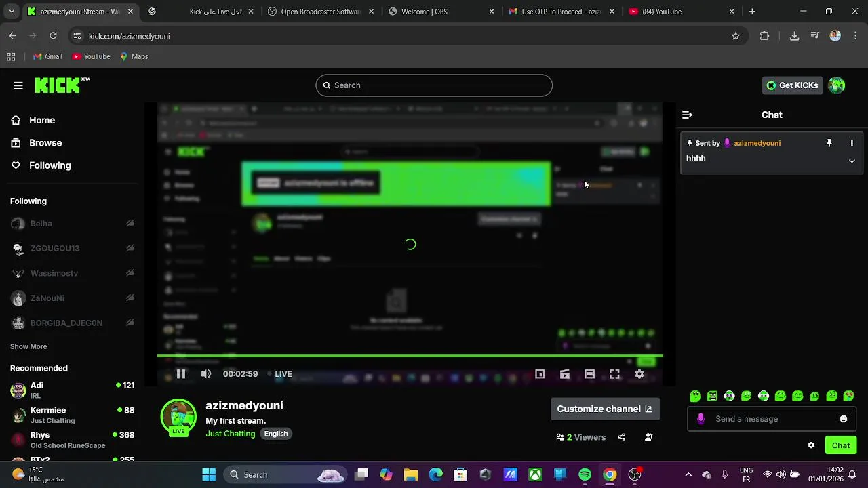Enter fullscreen video mode
Screen dimensions: 868x488
(x=614, y=374)
